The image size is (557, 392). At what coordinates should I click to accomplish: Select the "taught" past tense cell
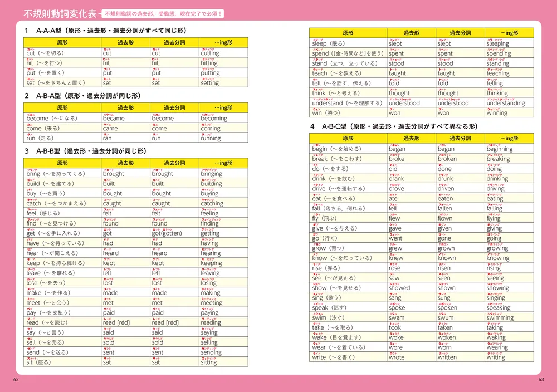[397, 73]
